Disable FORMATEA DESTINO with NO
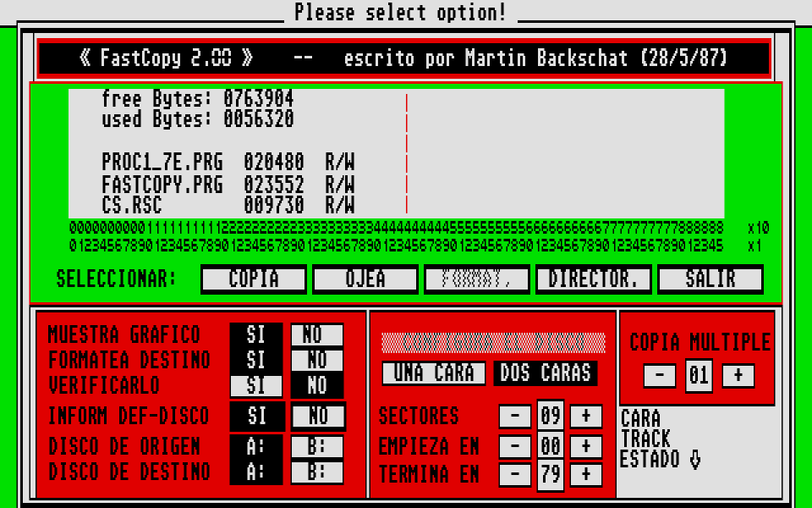812x508 pixels. click(x=317, y=361)
